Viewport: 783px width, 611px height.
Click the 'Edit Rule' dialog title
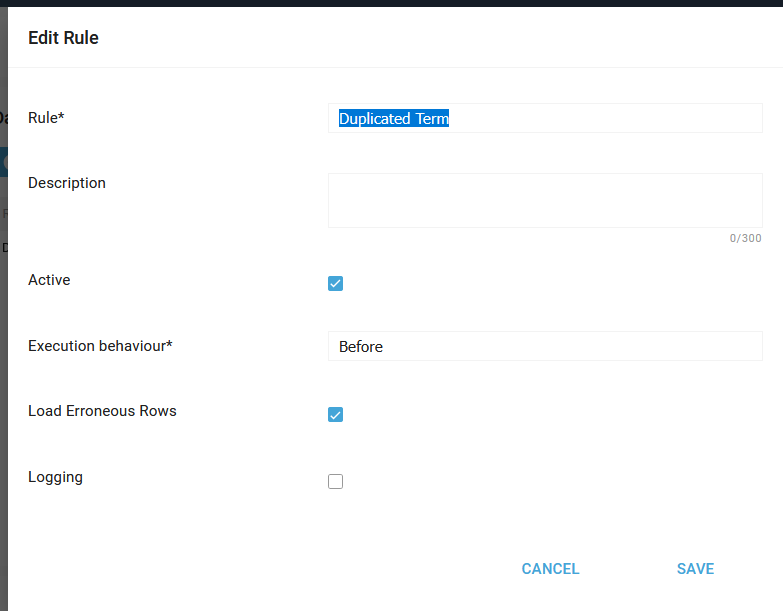tap(63, 38)
